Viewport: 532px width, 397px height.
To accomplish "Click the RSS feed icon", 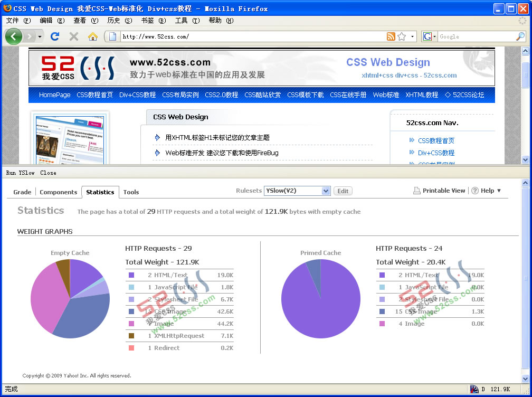I will click(x=391, y=36).
